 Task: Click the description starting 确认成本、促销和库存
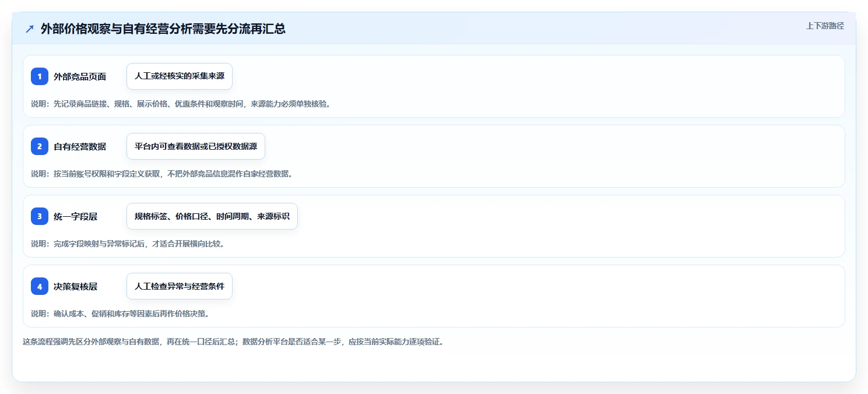coord(120,314)
